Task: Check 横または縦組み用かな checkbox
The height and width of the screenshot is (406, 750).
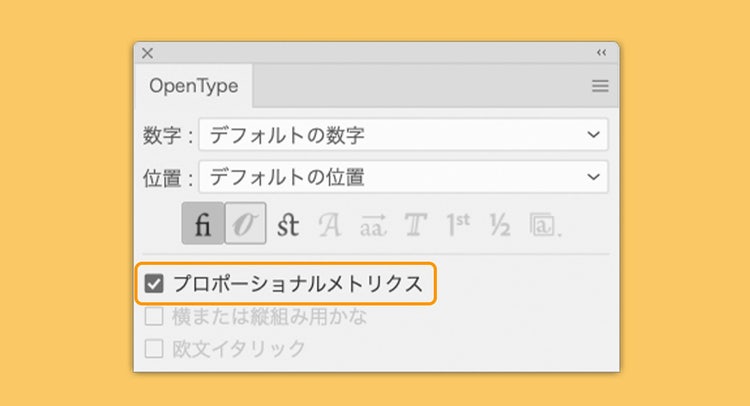Action: [154, 317]
